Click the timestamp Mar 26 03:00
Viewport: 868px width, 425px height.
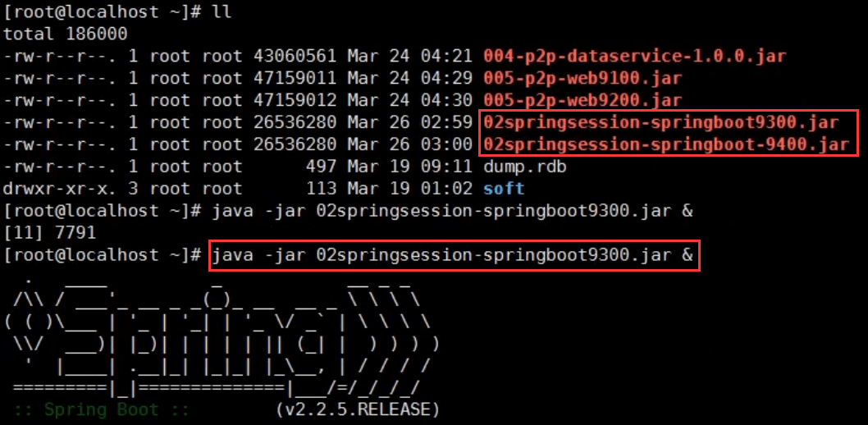[409, 144]
